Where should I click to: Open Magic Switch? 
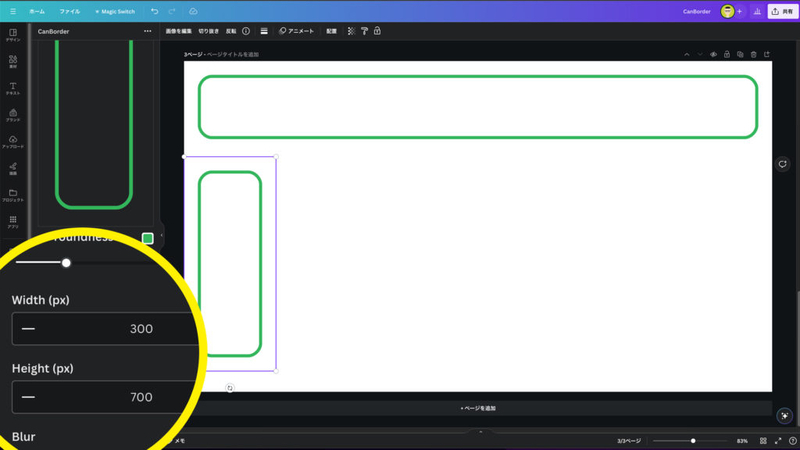[x=115, y=11]
